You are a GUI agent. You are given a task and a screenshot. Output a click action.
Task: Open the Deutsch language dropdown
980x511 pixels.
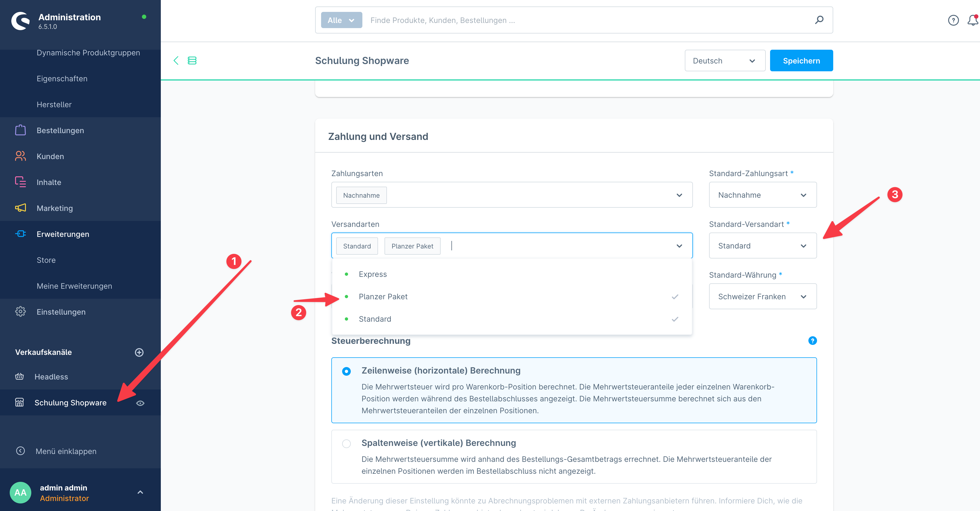[x=724, y=60]
